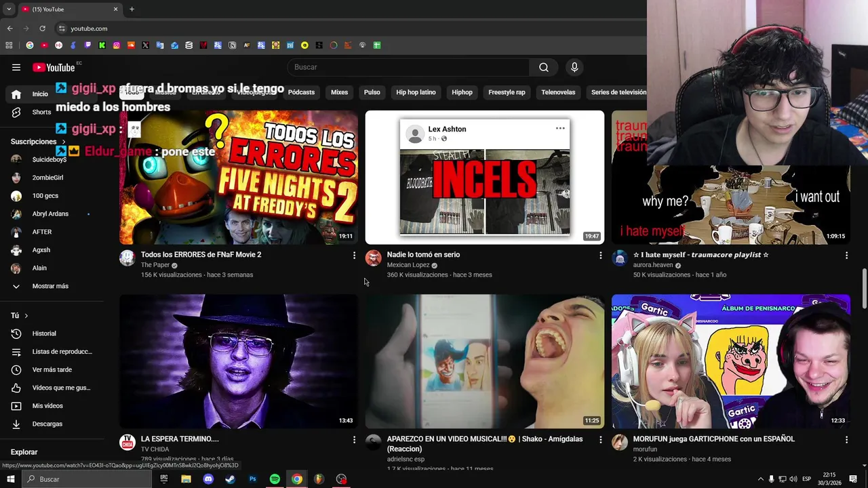Screen dimensions: 868x488
Task: Open the Instagram bookmark icon
Action: point(117,45)
